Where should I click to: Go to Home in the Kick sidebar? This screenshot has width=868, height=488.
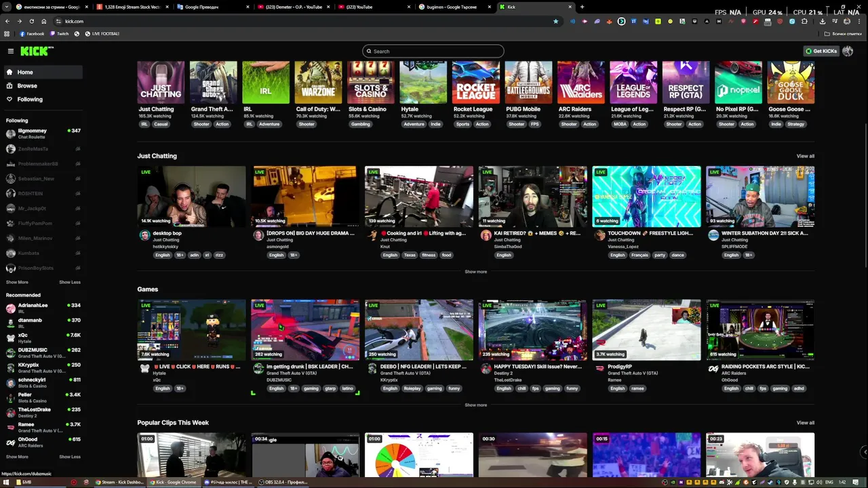[42, 72]
